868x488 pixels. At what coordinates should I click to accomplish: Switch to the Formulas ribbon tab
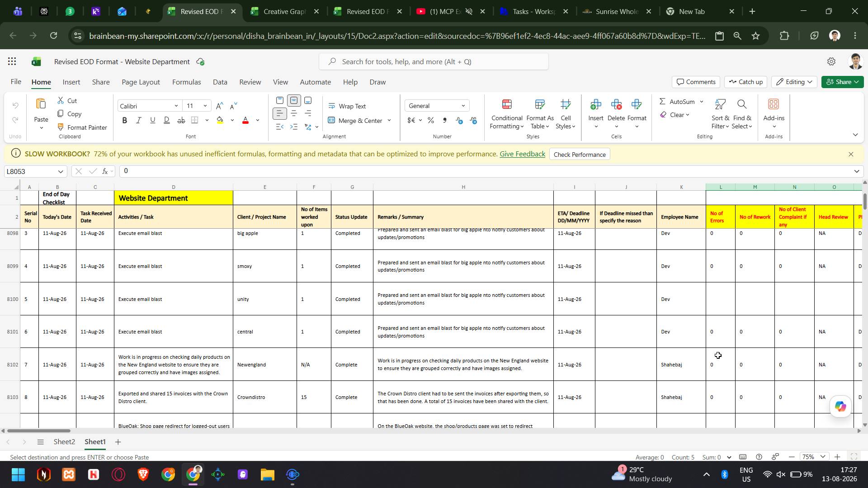186,82
